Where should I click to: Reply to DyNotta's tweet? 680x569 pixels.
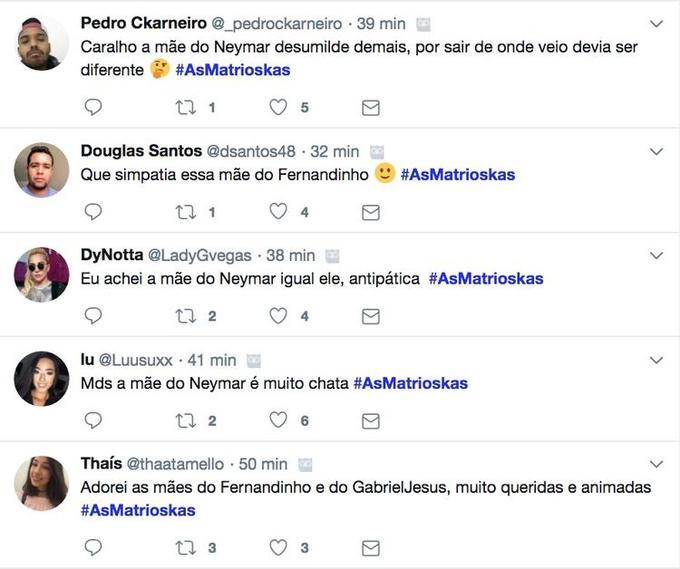pyautogui.click(x=93, y=316)
